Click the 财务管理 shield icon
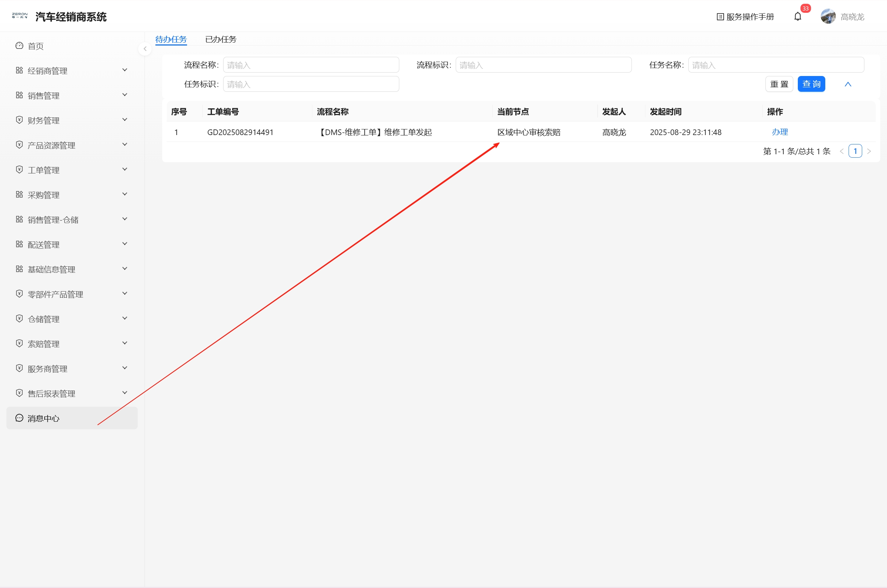 coord(19,120)
